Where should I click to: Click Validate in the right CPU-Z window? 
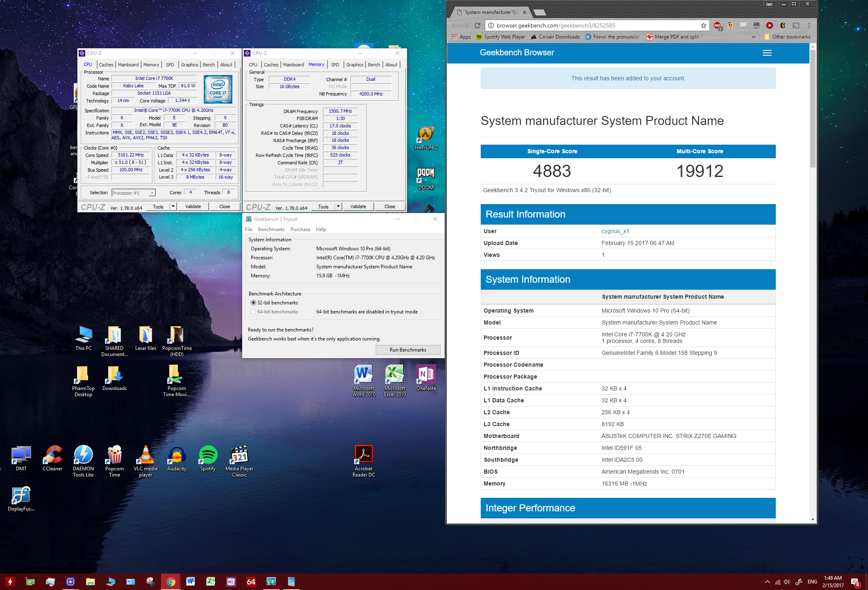[x=358, y=206]
